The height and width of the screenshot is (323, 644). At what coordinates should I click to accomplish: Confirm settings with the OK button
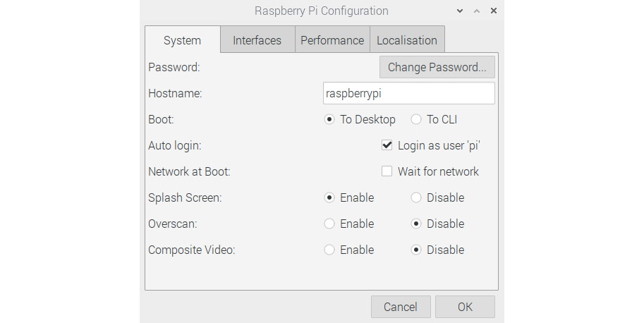465,307
